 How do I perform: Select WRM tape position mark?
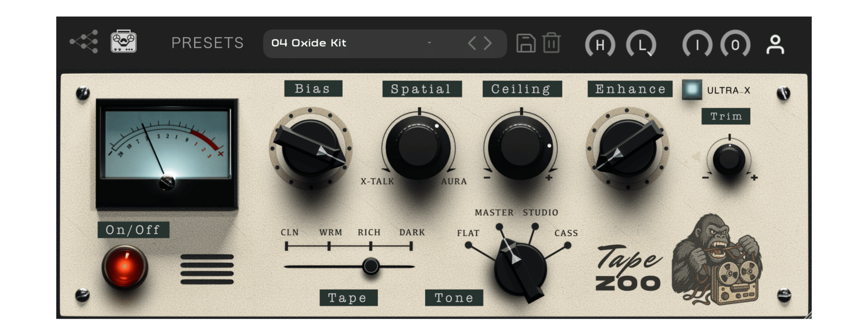329,246
